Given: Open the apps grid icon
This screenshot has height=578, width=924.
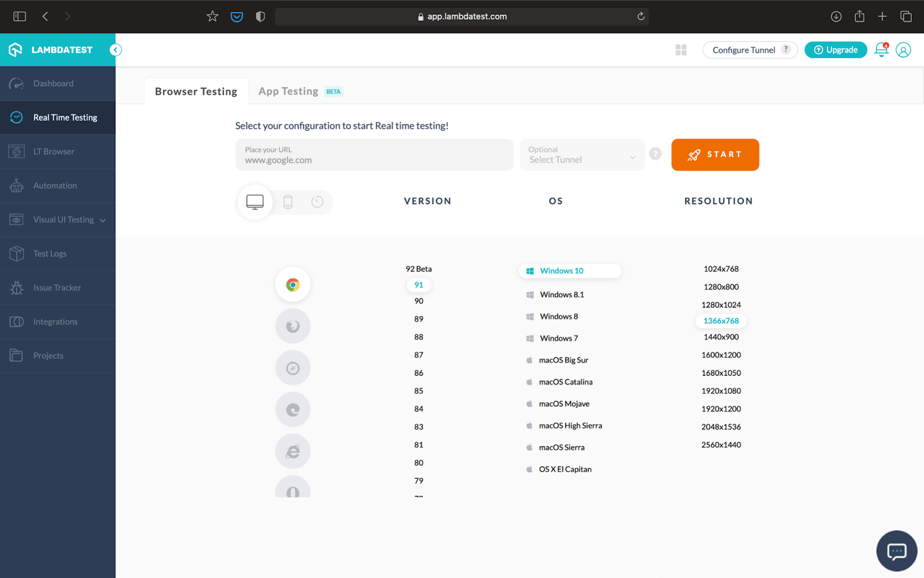Looking at the screenshot, I should tap(681, 50).
